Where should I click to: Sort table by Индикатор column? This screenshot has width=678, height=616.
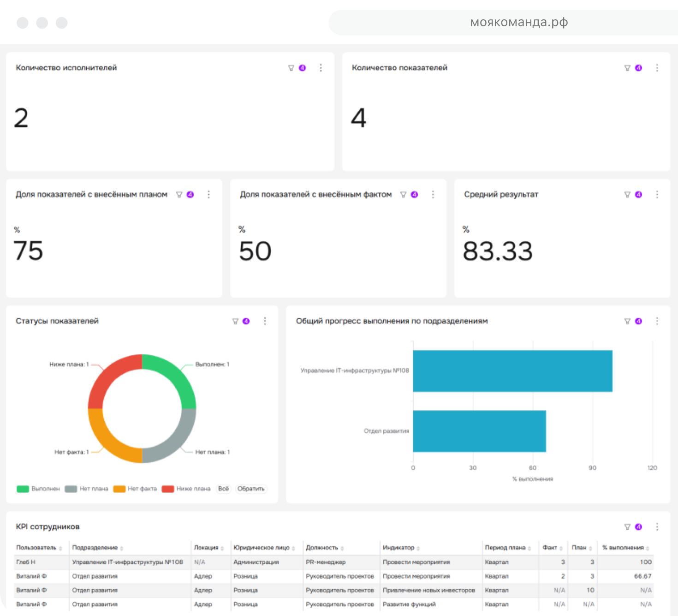tap(401, 548)
